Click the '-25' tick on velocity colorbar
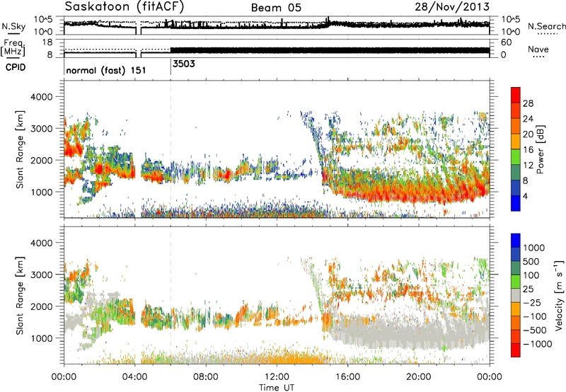The width and height of the screenshot is (566, 392). click(x=532, y=302)
